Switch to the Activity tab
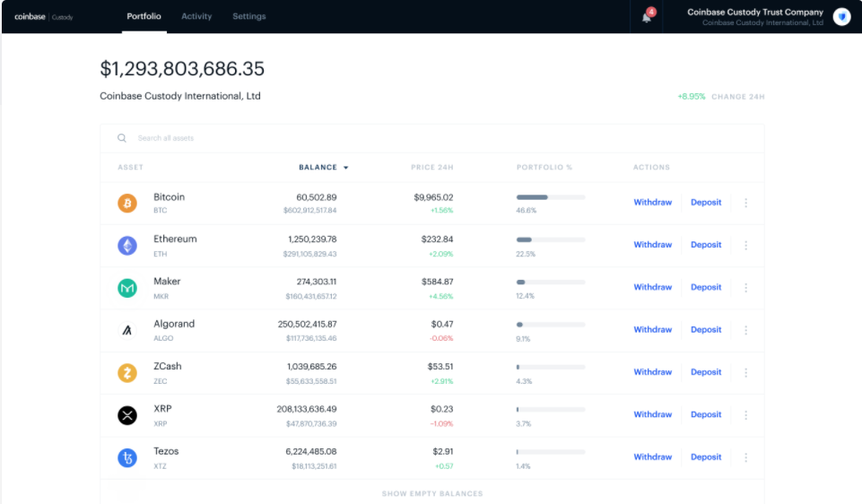 tap(196, 16)
